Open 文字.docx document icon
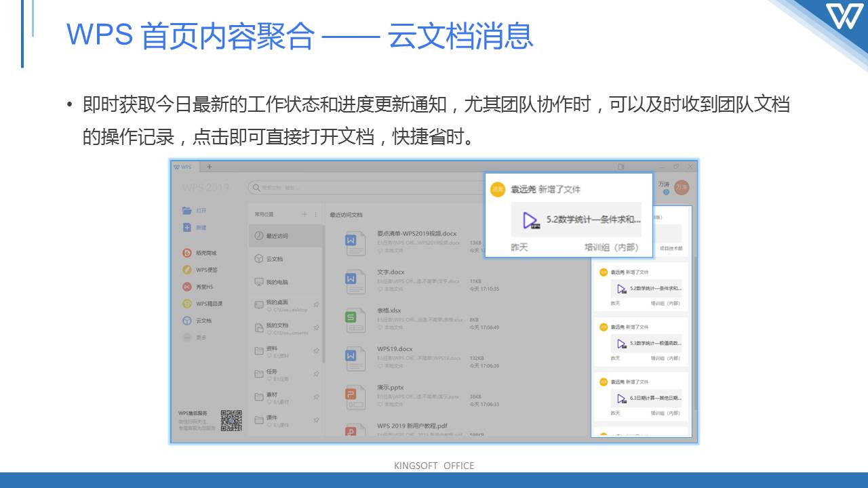This screenshot has width=868, height=488. coord(355,281)
